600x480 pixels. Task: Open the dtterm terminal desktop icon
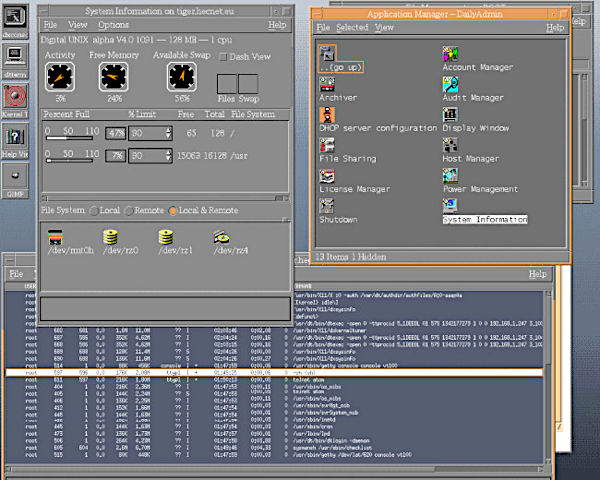tap(15, 57)
